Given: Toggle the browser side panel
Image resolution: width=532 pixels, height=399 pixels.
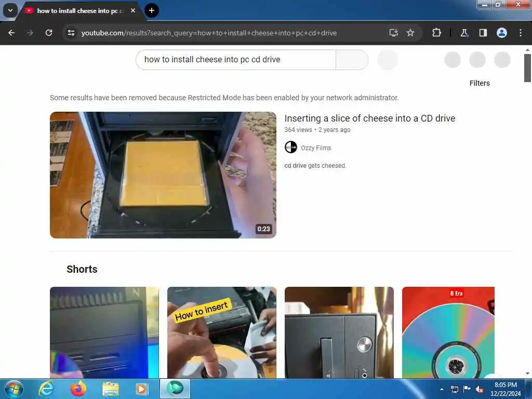Looking at the screenshot, I should pyautogui.click(x=483, y=33).
